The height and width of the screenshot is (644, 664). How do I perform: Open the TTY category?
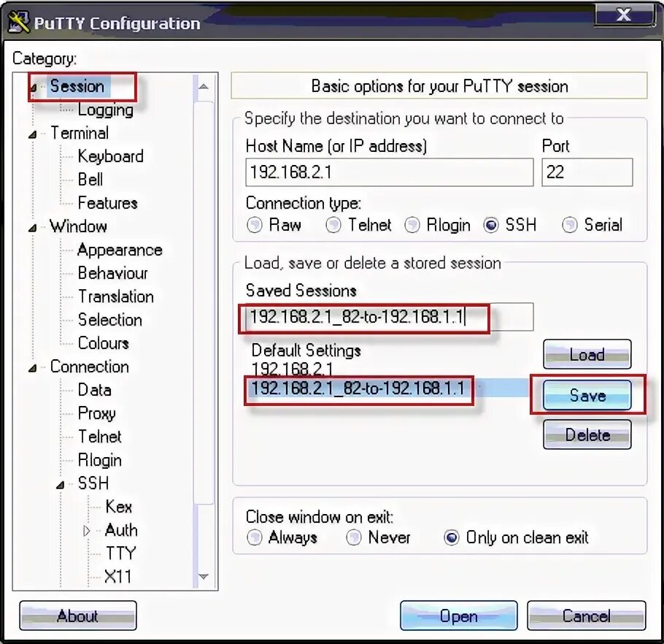[x=121, y=553]
